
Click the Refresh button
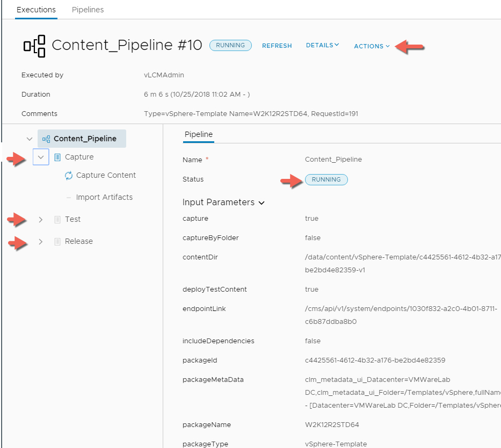[x=277, y=46]
